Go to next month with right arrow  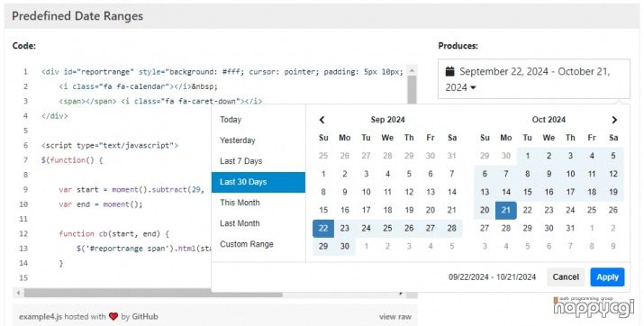point(614,120)
